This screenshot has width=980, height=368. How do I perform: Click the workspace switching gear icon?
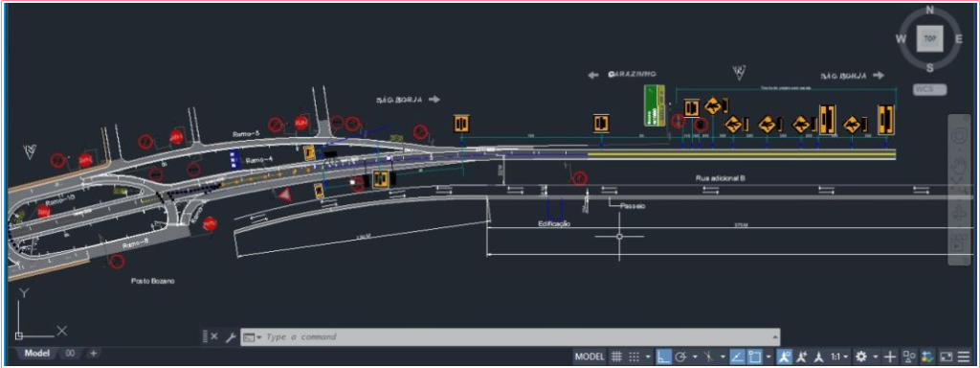tap(861, 356)
